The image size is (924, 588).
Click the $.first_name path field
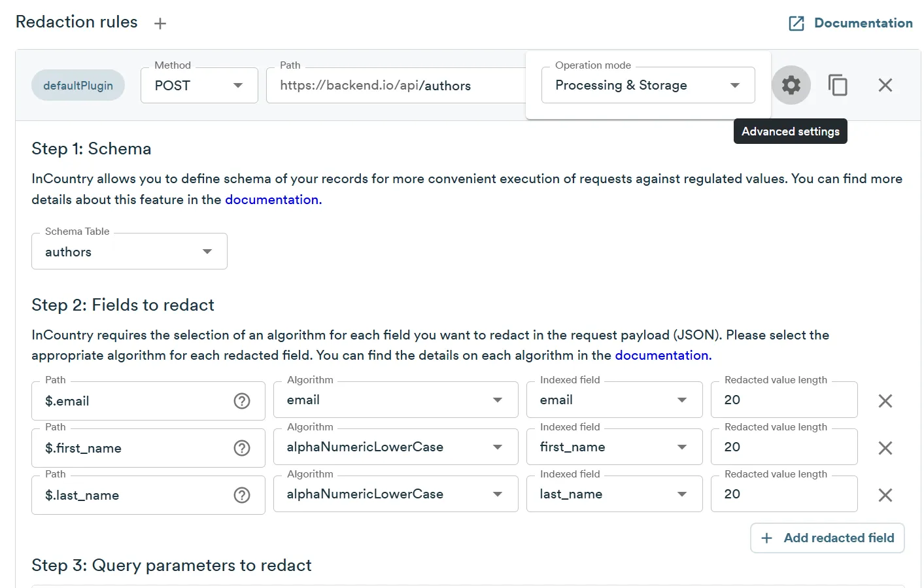[x=148, y=448]
